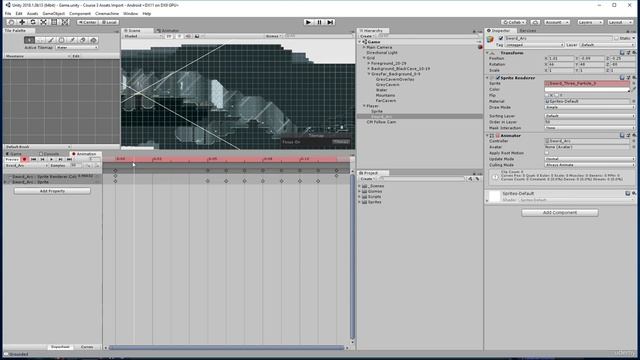Screen dimensions: 640x360
Task: Click the Add Event icon in Animation window
Action: 97,166
